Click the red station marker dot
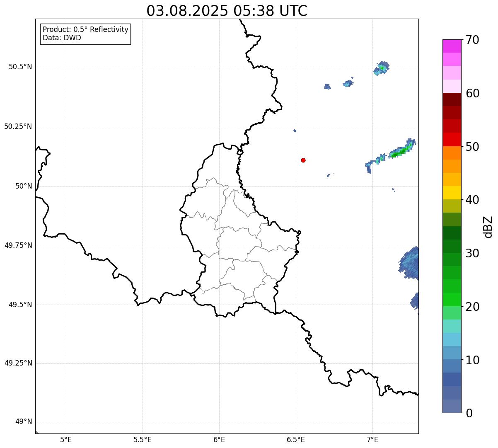 [303, 160]
